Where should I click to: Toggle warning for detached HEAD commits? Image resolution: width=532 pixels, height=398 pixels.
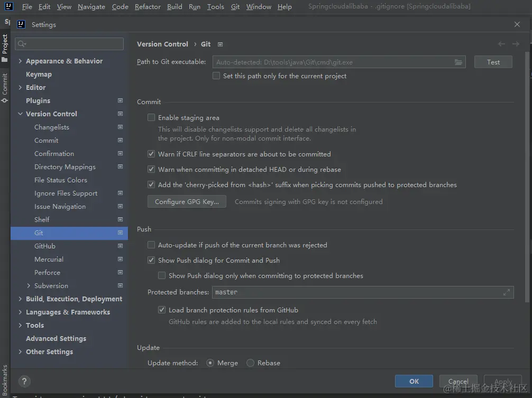point(151,170)
